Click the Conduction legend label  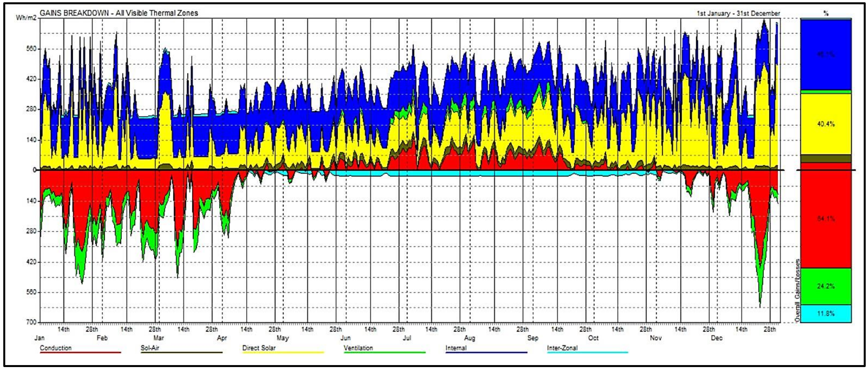pyautogui.click(x=56, y=348)
